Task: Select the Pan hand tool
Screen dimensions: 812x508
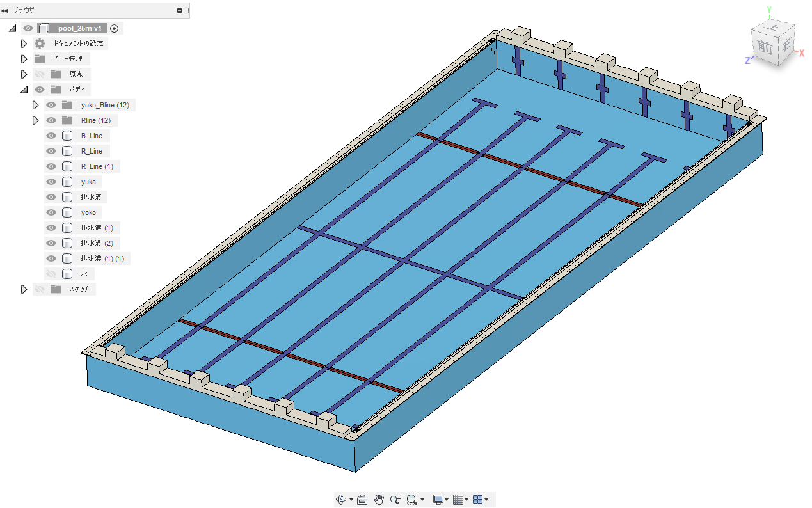Action: point(379,500)
